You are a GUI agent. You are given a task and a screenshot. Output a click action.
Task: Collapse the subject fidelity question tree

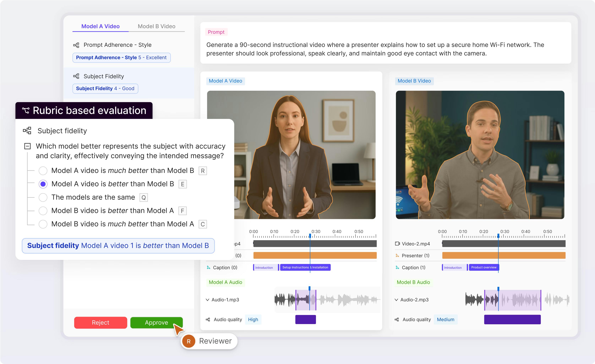coord(28,146)
